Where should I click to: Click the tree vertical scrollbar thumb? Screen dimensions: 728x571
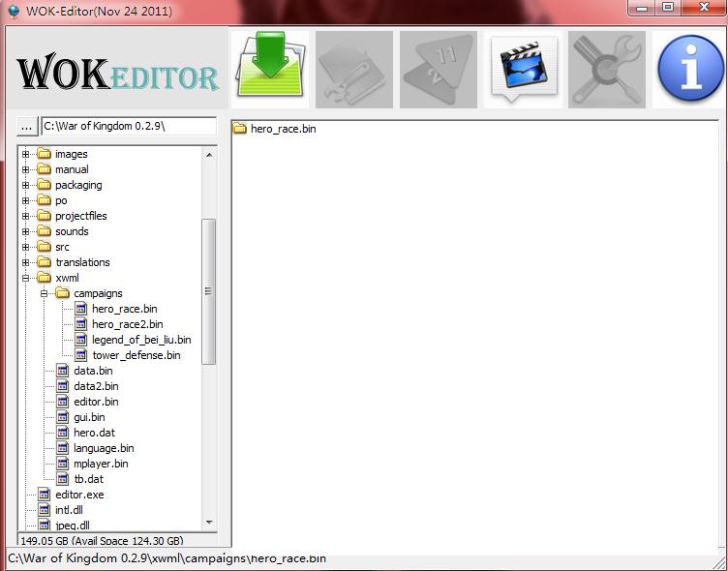tap(209, 291)
